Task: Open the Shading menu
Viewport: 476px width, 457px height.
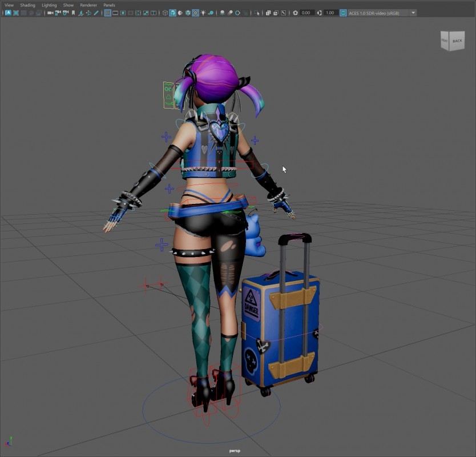Action: click(27, 5)
